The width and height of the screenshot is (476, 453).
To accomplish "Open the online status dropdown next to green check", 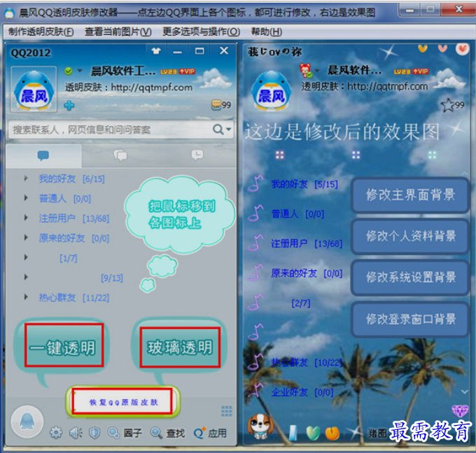I will [80, 71].
